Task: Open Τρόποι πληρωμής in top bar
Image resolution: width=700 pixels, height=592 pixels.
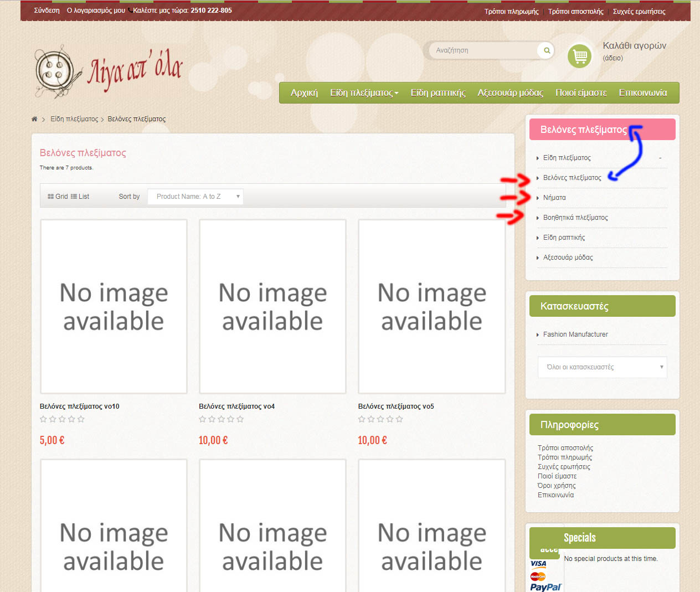Action: pyautogui.click(x=511, y=12)
